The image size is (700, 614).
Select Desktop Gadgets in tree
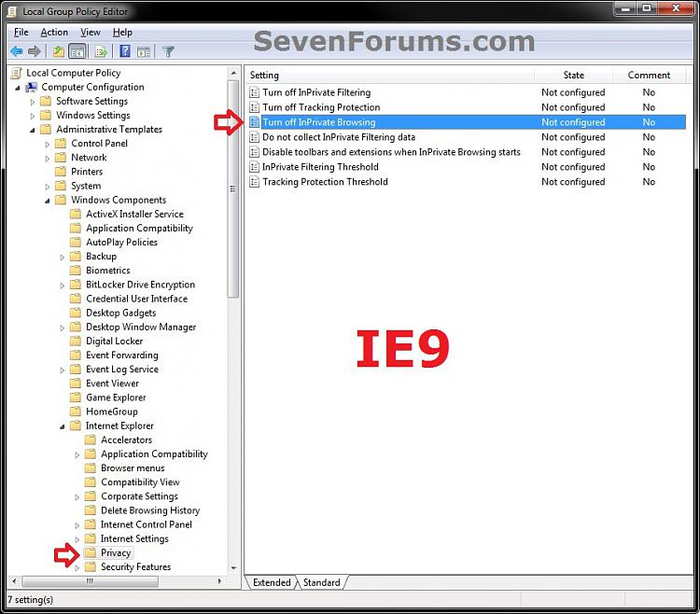(x=120, y=313)
